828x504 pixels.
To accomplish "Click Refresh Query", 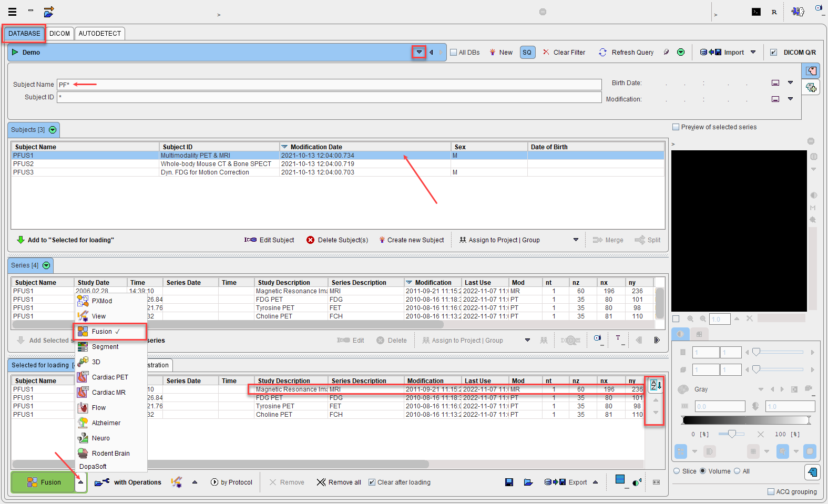I will pyautogui.click(x=626, y=53).
